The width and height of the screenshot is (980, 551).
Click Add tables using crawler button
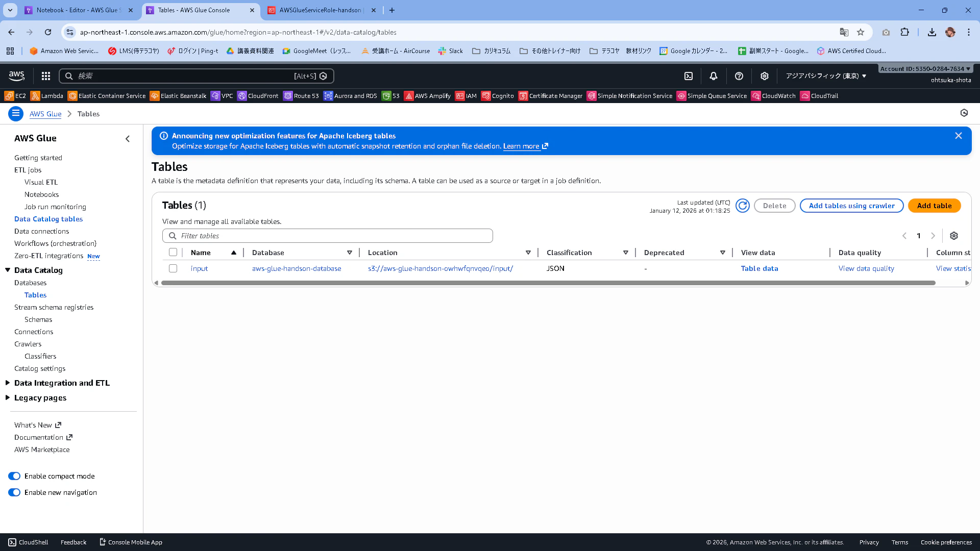click(x=851, y=206)
